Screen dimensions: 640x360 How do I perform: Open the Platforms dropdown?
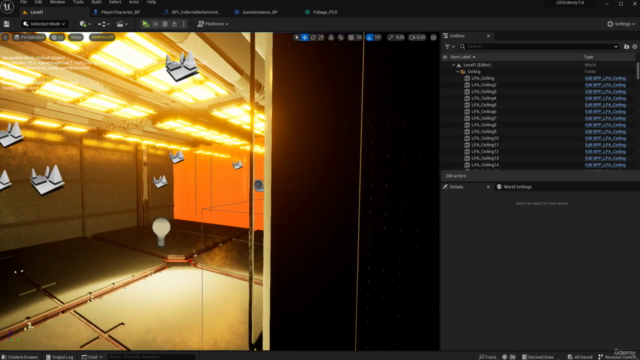click(213, 24)
